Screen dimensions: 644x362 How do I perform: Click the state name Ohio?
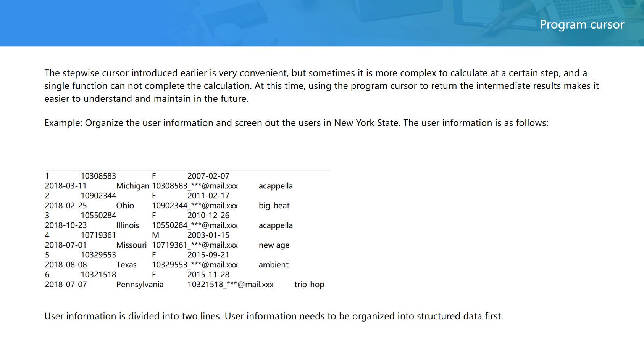point(125,206)
